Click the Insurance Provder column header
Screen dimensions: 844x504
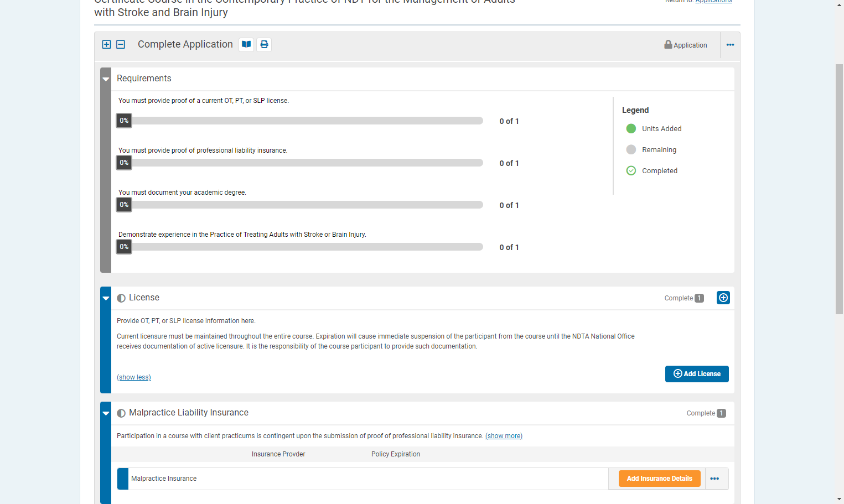point(278,454)
